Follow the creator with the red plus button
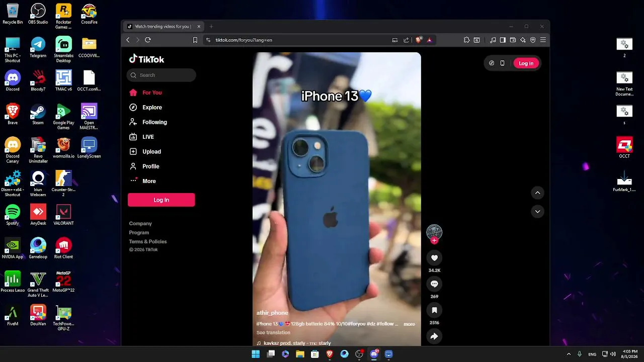The image size is (644, 362). (x=434, y=240)
